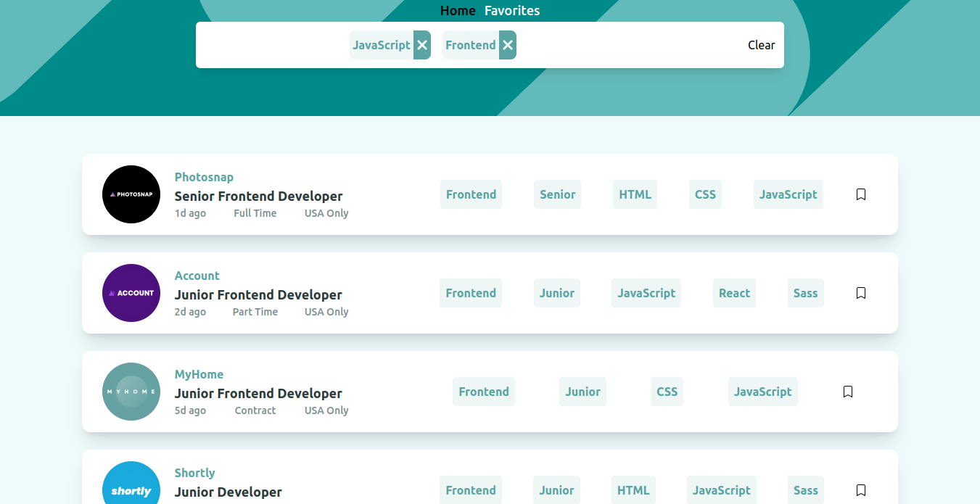Select the Sass tag on the Shortly card
980x504 pixels.
[806, 490]
